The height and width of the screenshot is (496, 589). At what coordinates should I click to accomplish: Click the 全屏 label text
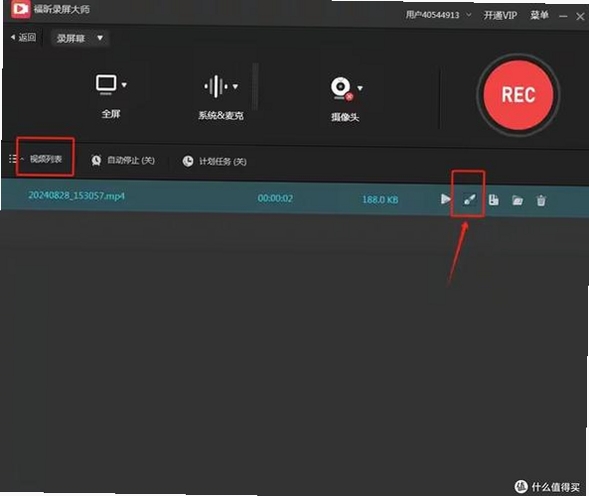pyautogui.click(x=111, y=113)
